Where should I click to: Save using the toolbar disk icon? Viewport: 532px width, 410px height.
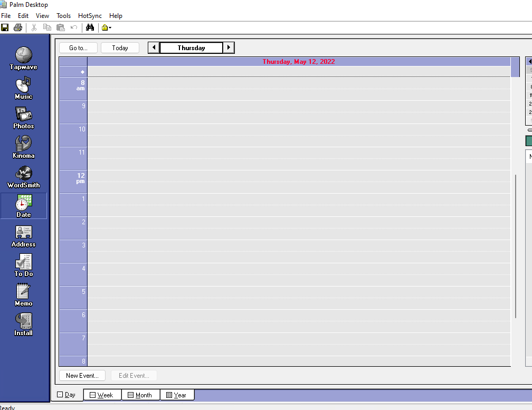[x=5, y=27]
